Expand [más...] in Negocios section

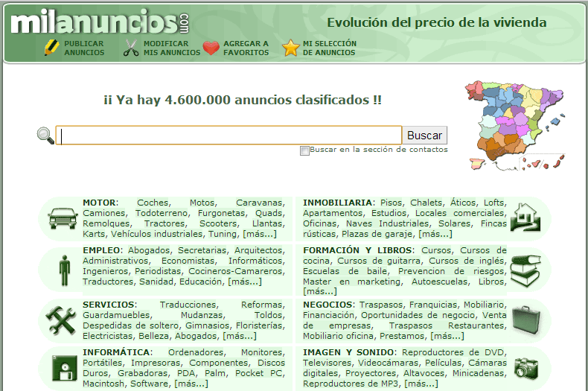pyautogui.click(x=447, y=336)
